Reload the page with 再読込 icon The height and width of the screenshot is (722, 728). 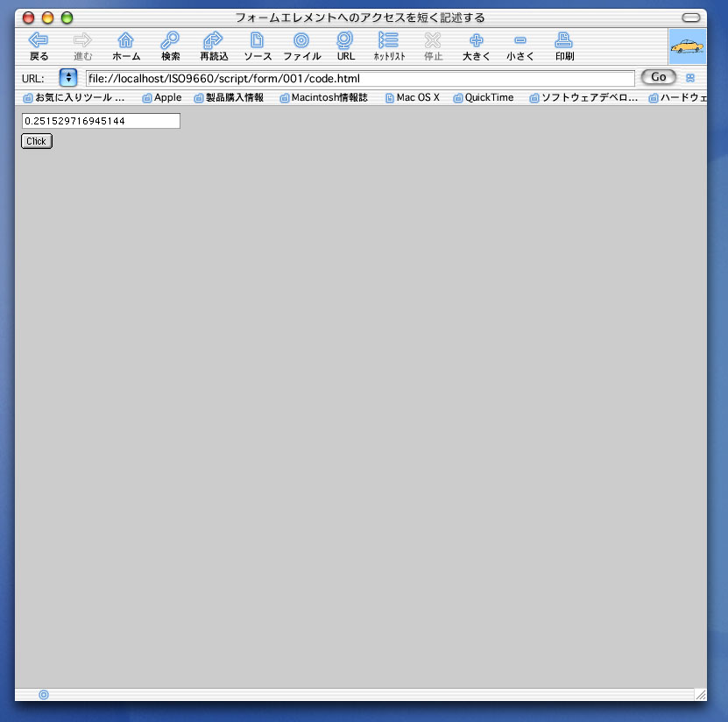click(213, 40)
